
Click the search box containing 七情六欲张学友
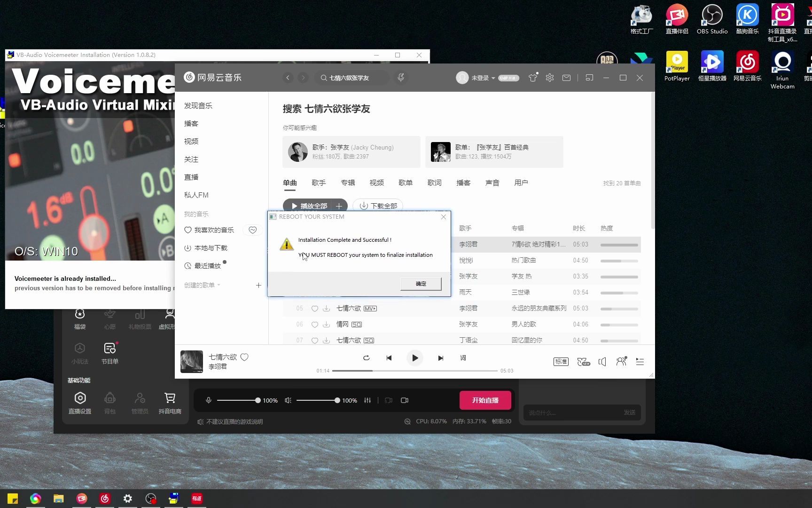(352, 78)
